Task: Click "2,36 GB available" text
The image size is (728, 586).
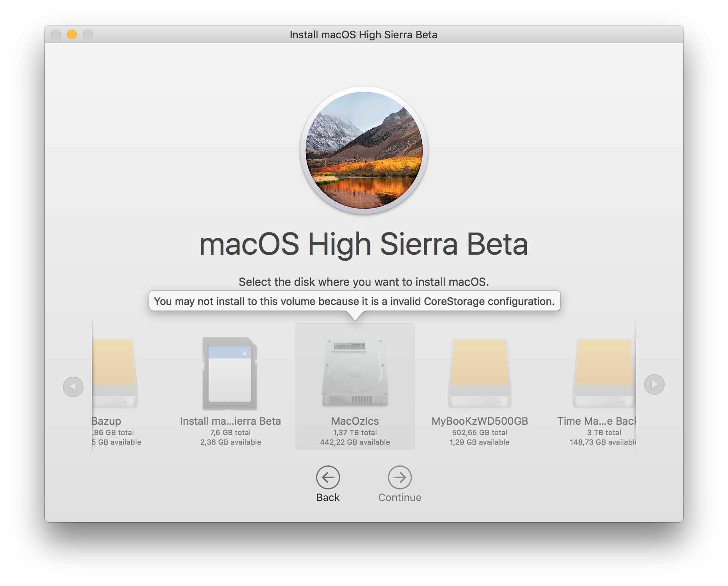Action: [x=230, y=442]
